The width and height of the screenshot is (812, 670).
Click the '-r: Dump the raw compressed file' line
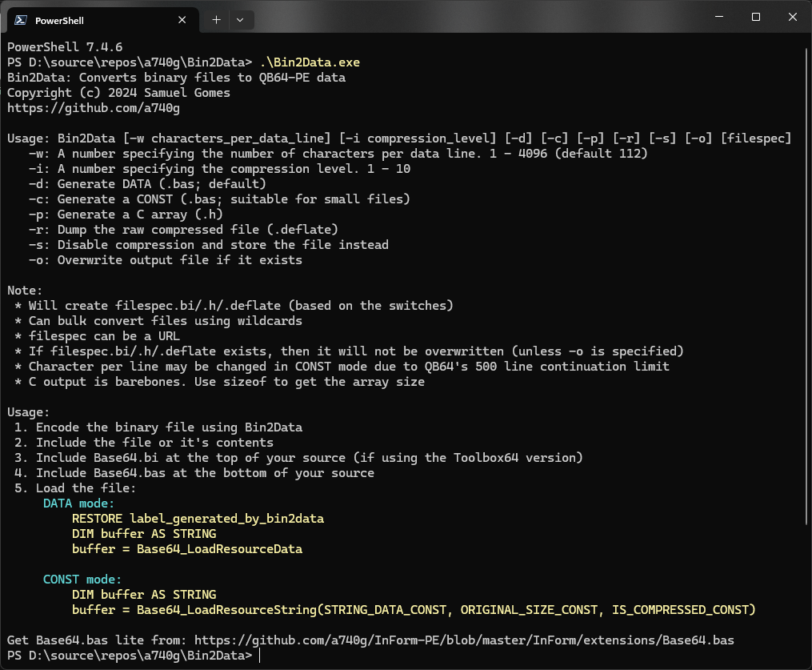(183, 230)
